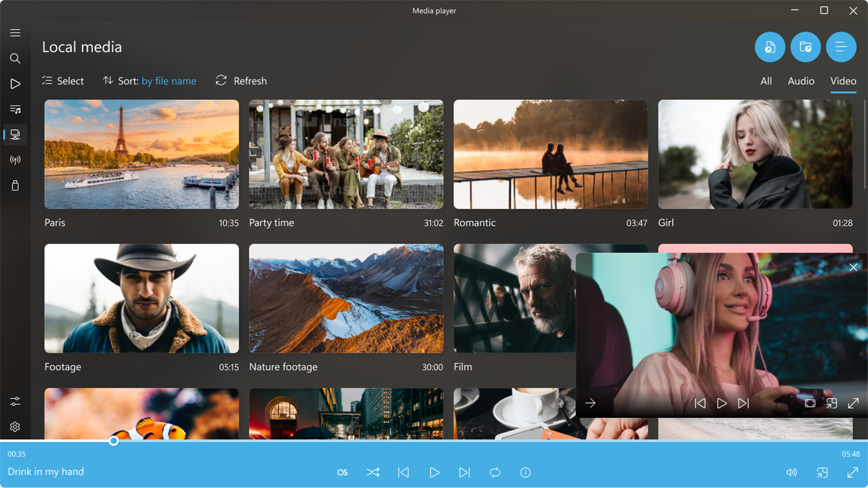Open the Sort by file name dropdown

pos(168,81)
